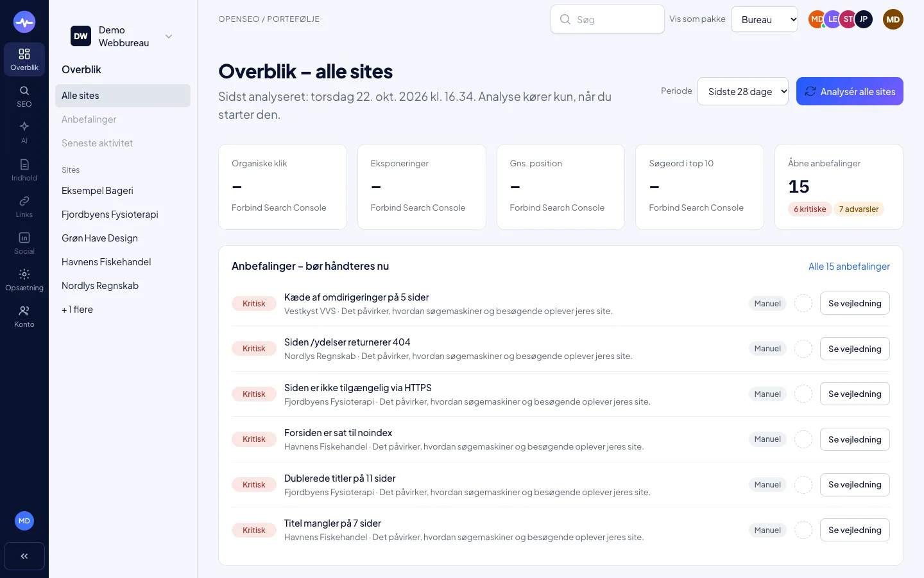Go to Anbefalinger in the sidebar

123,119
